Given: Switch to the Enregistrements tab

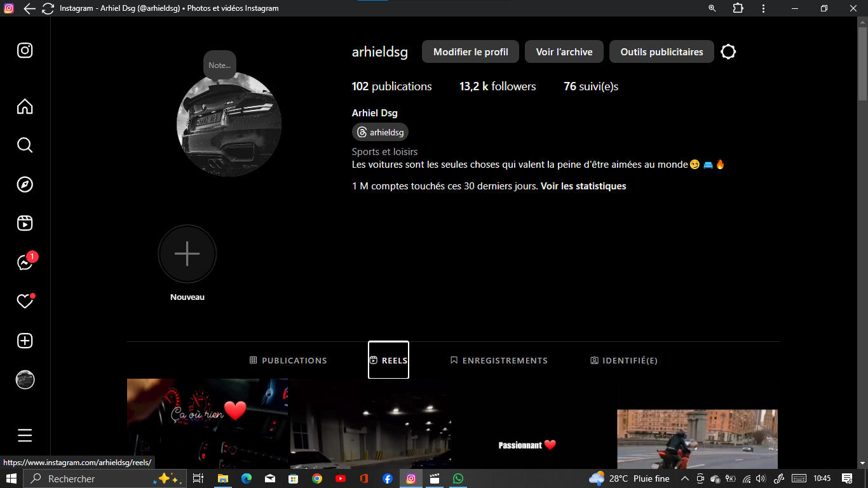Looking at the screenshot, I should click(499, 360).
